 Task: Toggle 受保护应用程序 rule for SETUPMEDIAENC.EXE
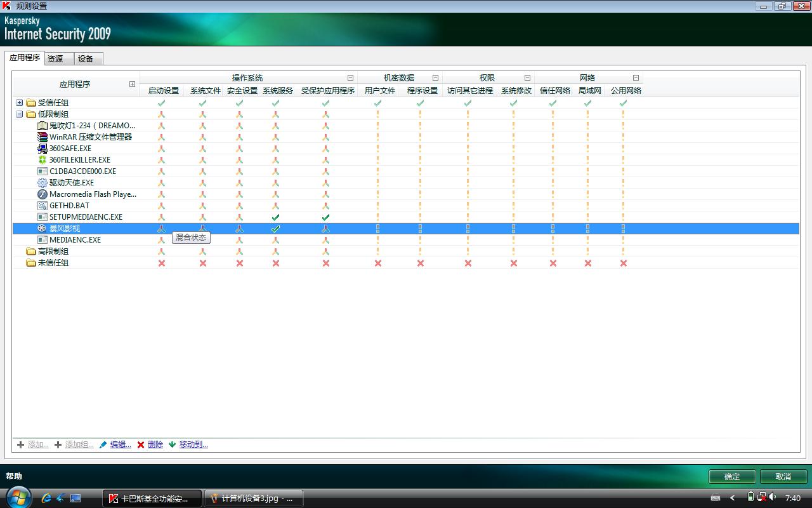point(325,217)
